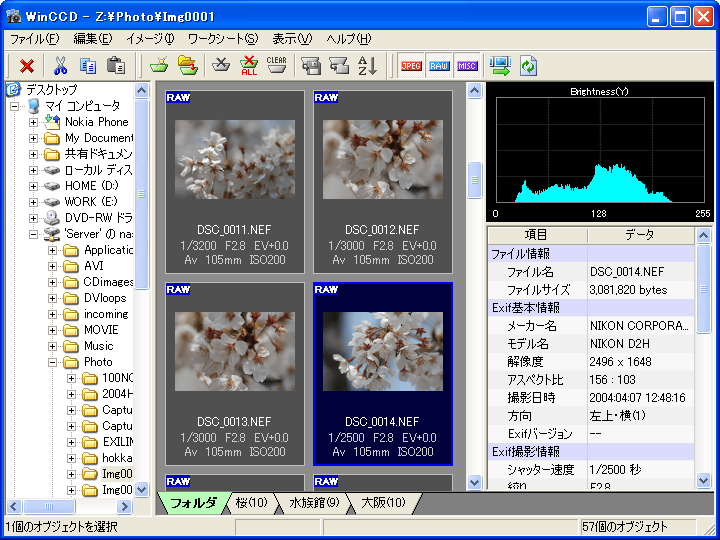Click the remove from tray icon
The image size is (720, 540).
(x=221, y=66)
